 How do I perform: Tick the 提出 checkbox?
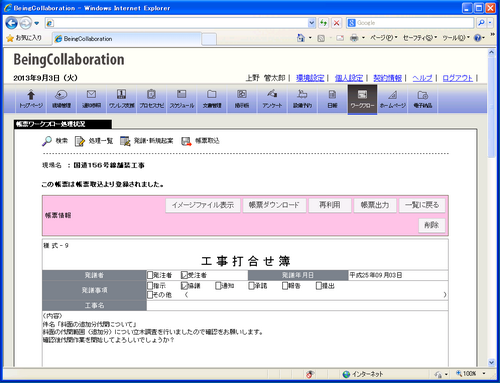point(319,286)
